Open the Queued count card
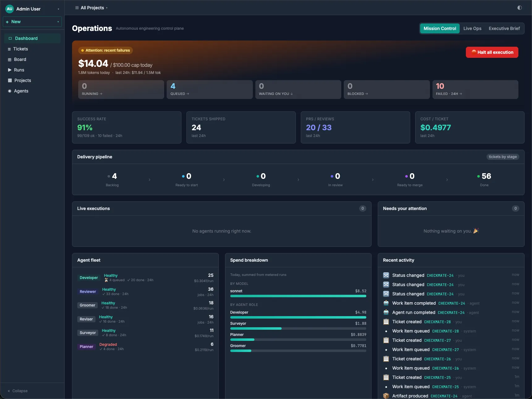Image resolution: width=532 pixels, height=399 pixels. [x=210, y=90]
